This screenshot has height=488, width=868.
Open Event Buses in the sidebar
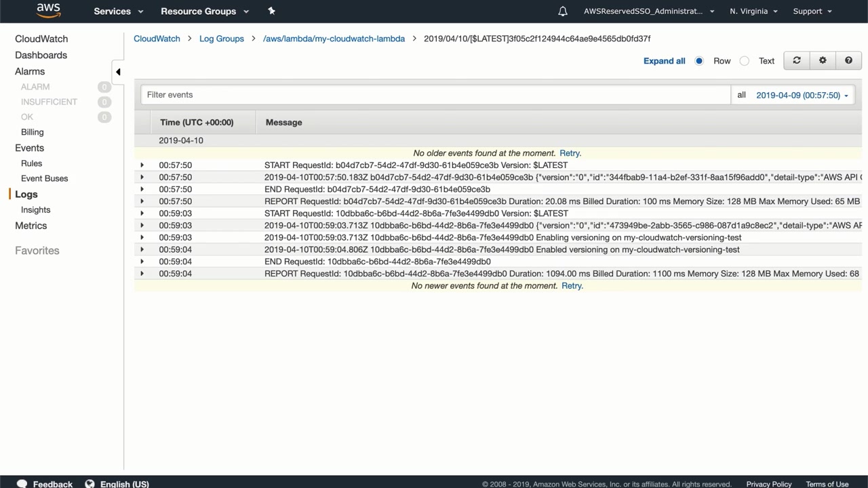click(44, 178)
